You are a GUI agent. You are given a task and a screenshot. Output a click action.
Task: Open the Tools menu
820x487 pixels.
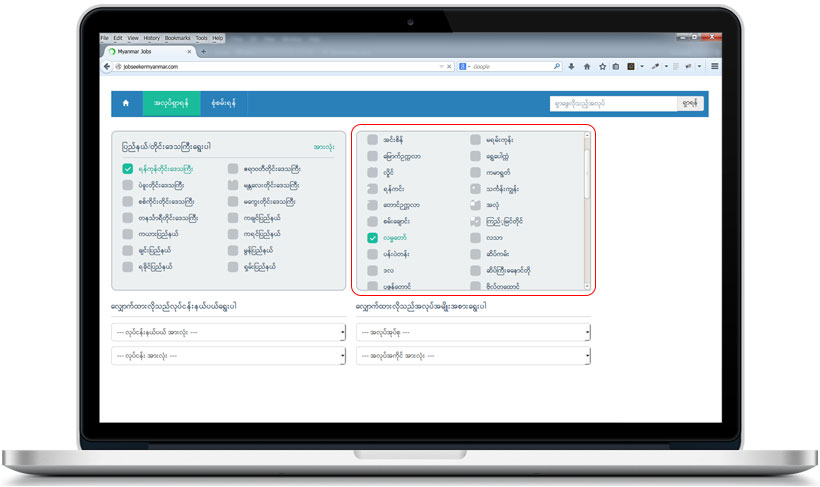click(x=201, y=38)
